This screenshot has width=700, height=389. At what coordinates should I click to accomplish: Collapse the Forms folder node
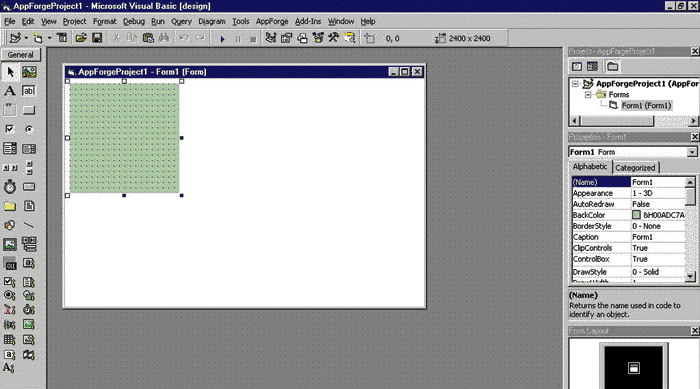[x=588, y=95]
